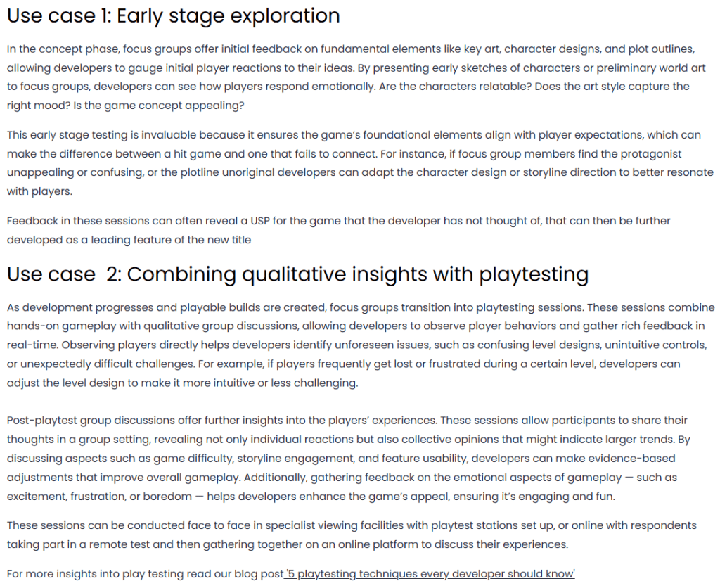Click the 'Use case 1: Early stage exploration' heading
Screen dimensions: 720x588
[174, 16]
